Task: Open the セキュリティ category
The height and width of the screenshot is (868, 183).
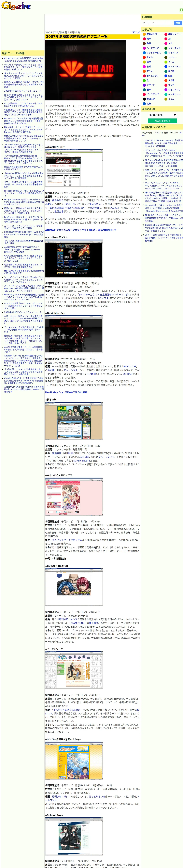Action: coord(153,76)
